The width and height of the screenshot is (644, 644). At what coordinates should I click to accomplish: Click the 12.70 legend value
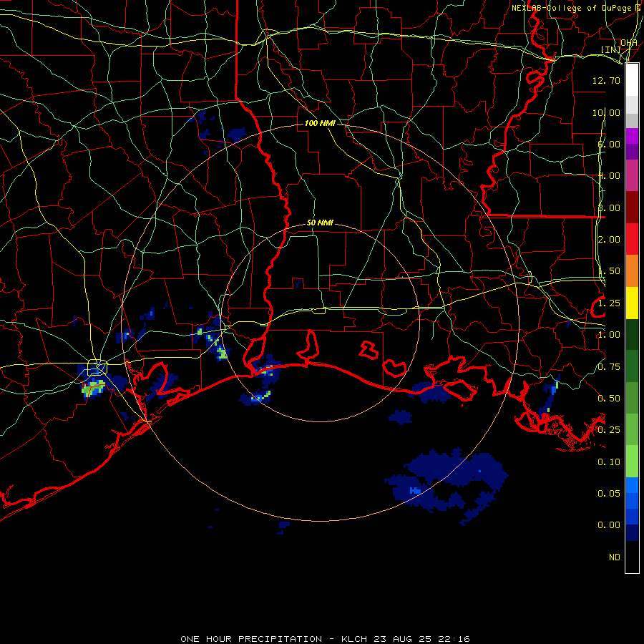pos(606,80)
